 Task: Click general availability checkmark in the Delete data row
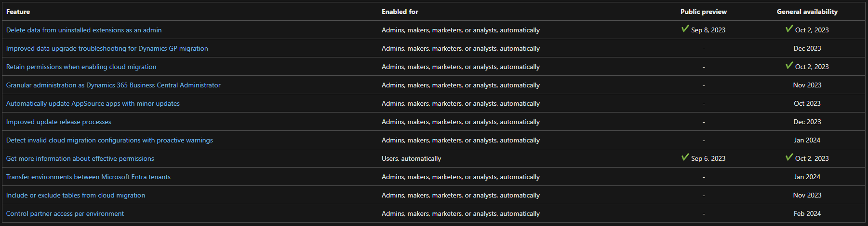coord(789,29)
